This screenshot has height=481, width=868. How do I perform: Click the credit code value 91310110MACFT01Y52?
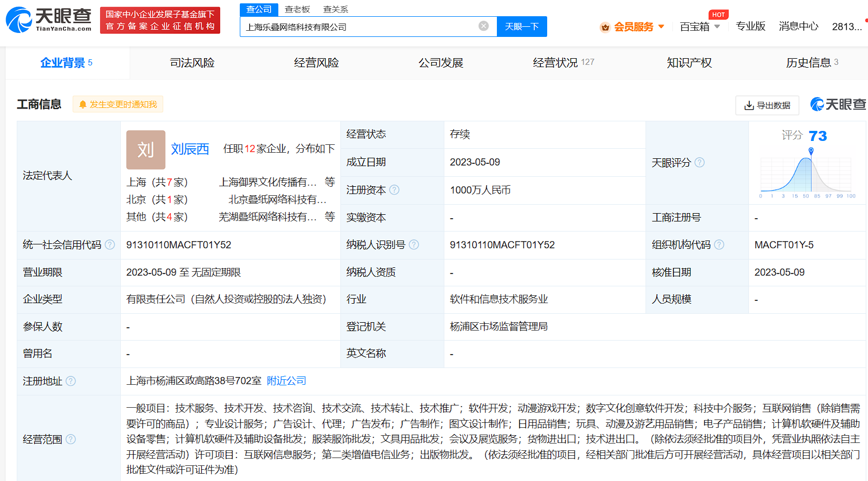[179, 245]
